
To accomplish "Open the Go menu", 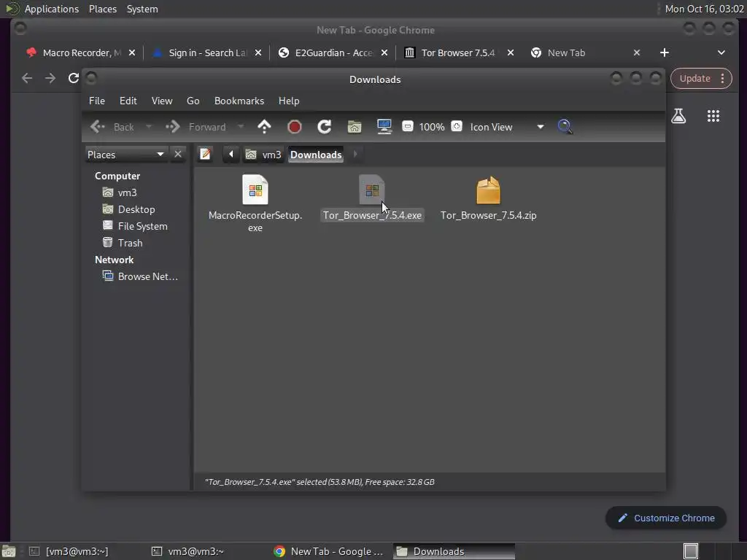I will tap(193, 101).
